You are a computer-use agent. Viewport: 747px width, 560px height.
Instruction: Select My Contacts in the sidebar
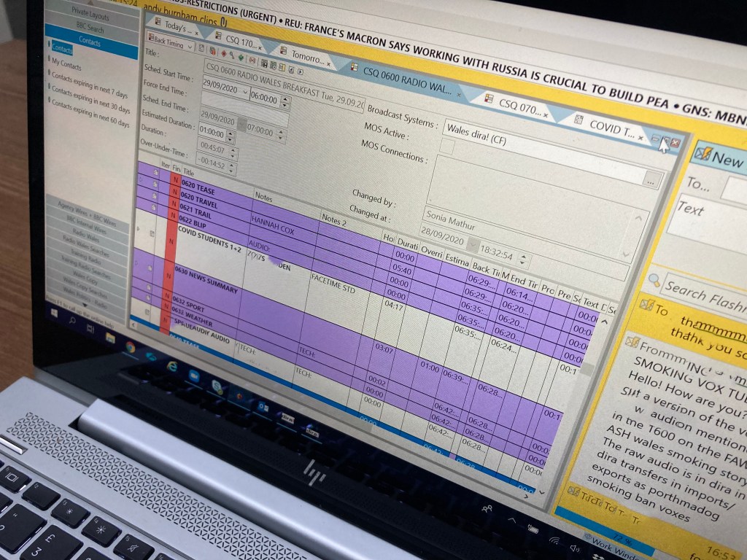point(67,66)
